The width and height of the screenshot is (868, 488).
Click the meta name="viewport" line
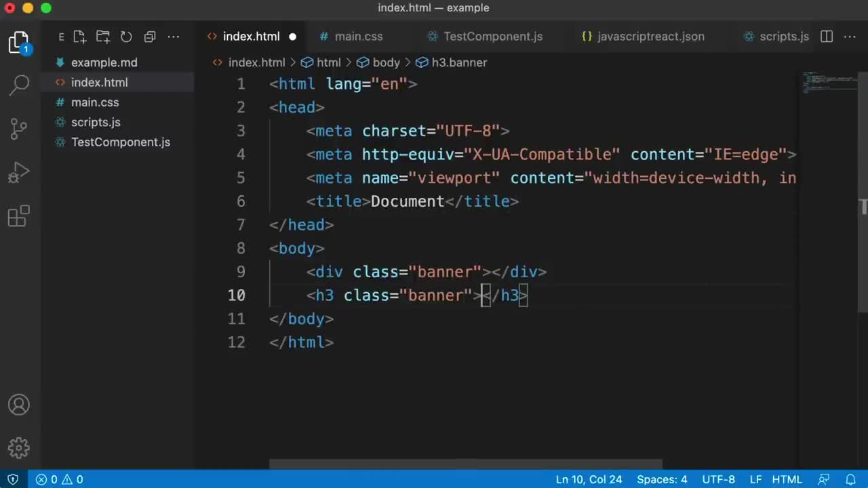coord(551,178)
